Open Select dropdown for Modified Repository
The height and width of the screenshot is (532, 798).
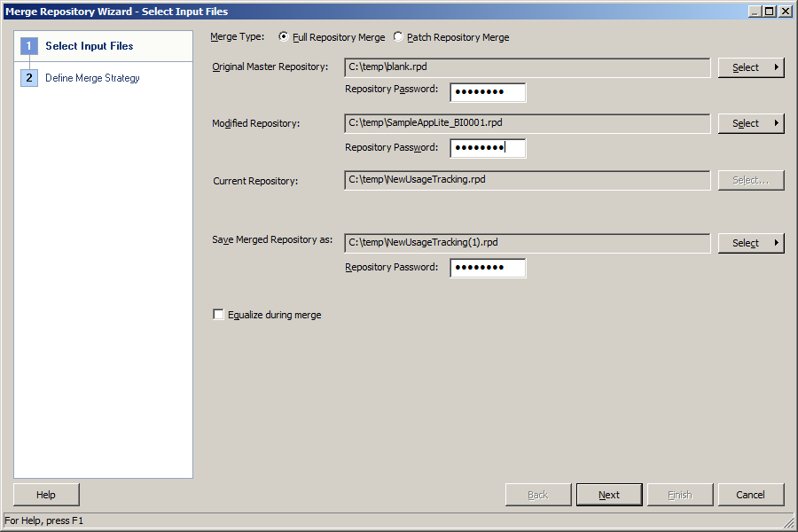(x=751, y=123)
